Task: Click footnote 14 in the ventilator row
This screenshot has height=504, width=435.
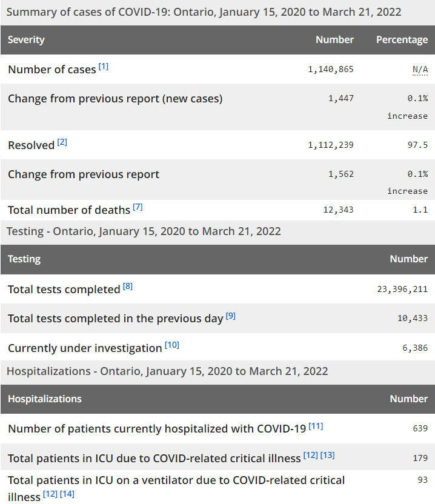Action: pyautogui.click(x=67, y=496)
